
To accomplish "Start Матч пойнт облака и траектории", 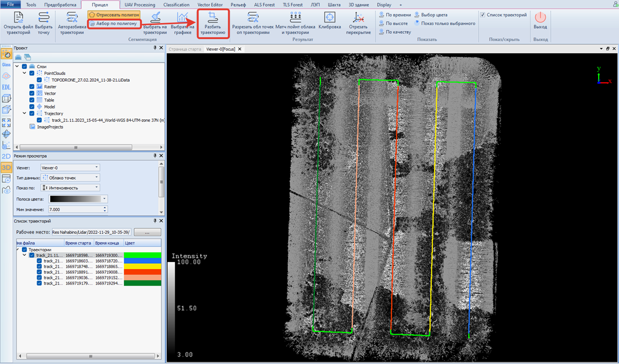I will click(295, 23).
